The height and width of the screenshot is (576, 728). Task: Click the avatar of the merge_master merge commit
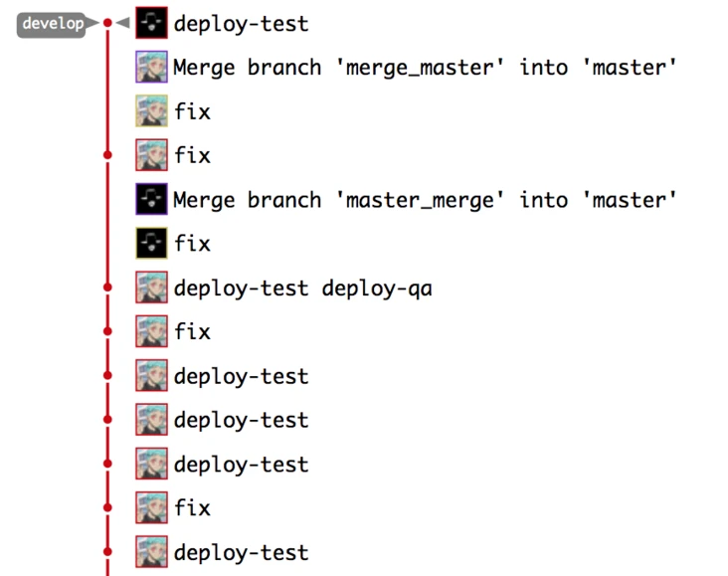[151, 68]
